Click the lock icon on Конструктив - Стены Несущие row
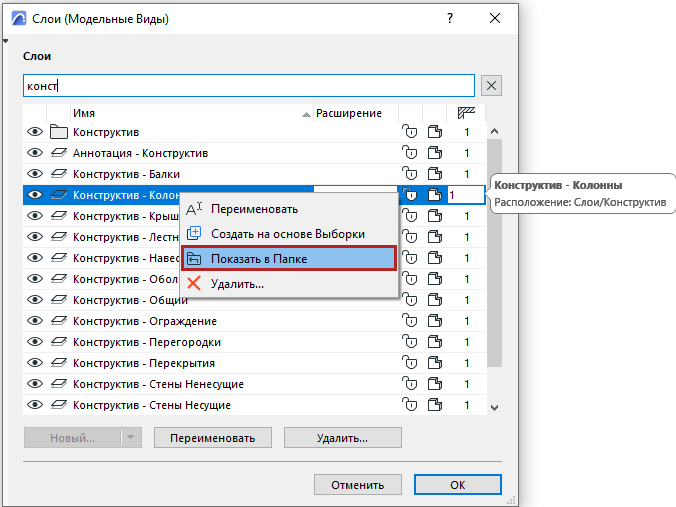This screenshot has width=676, height=507. click(x=409, y=405)
